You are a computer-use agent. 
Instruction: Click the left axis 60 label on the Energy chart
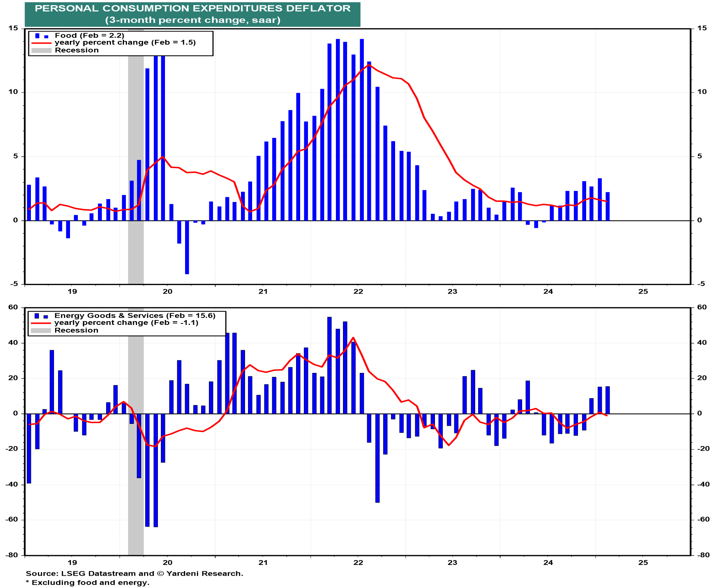pyautogui.click(x=13, y=307)
